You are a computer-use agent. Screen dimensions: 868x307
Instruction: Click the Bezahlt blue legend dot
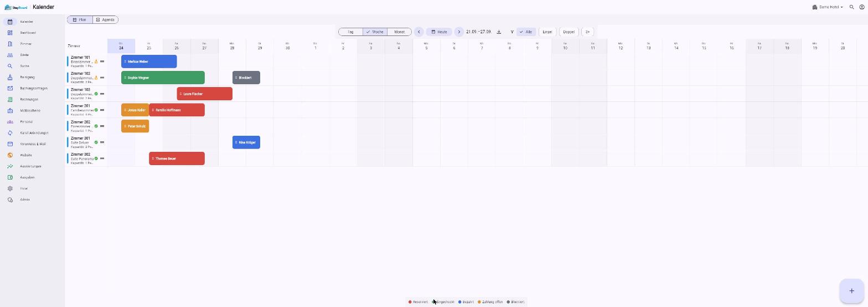(459, 302)
